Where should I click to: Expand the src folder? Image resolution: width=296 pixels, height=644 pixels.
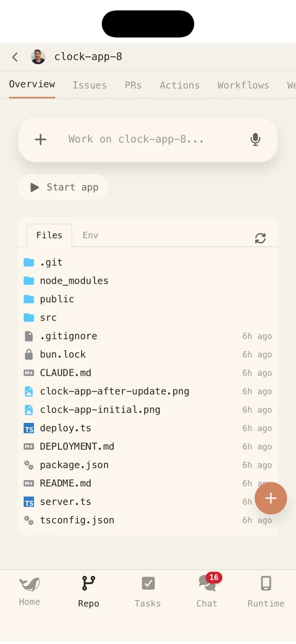48,317
